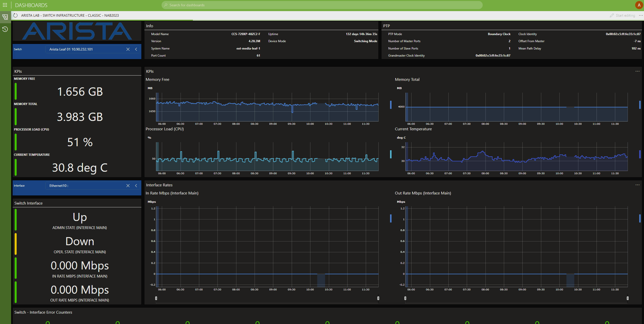Click the DASHBOARDS header title
644x324 pixels.
(31, 5)
